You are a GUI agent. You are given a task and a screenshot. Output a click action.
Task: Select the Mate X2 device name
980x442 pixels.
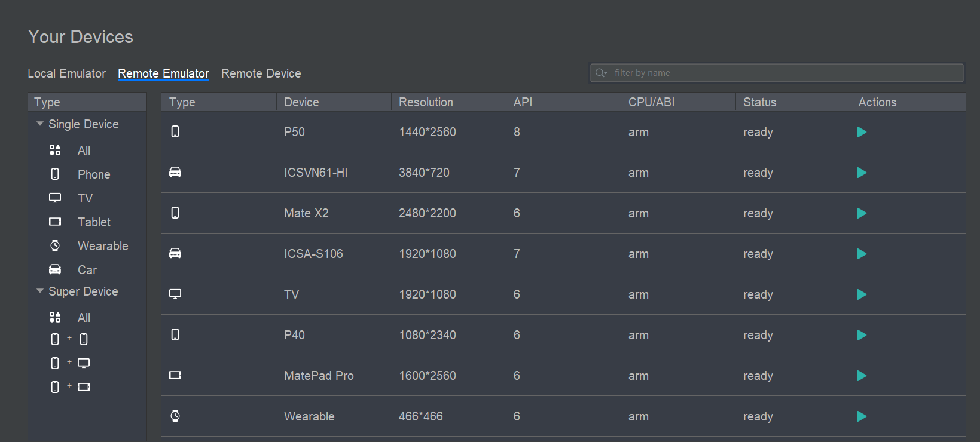tap(306, 213)
